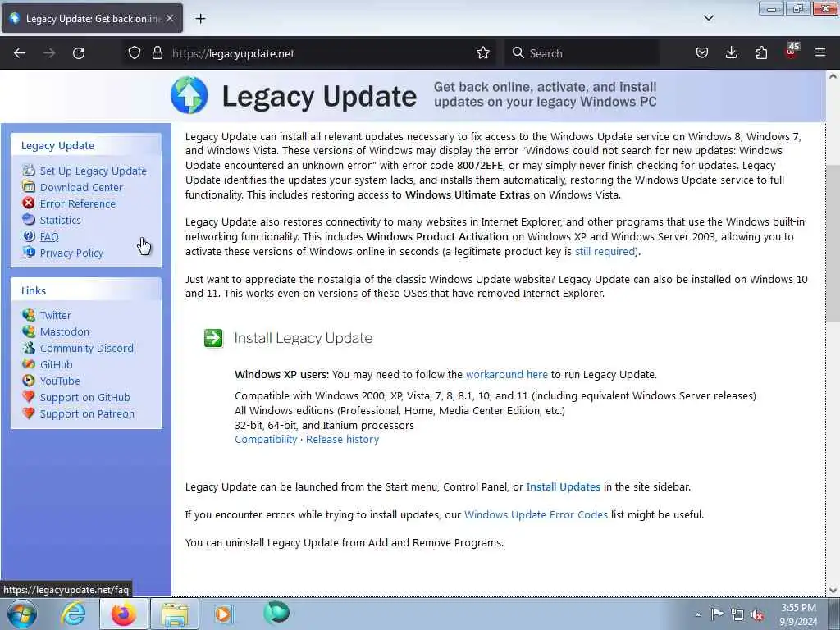Open the Windows Update Error Codes link
The width and height of the screenshot is (840, 630).
pos(536,515)
